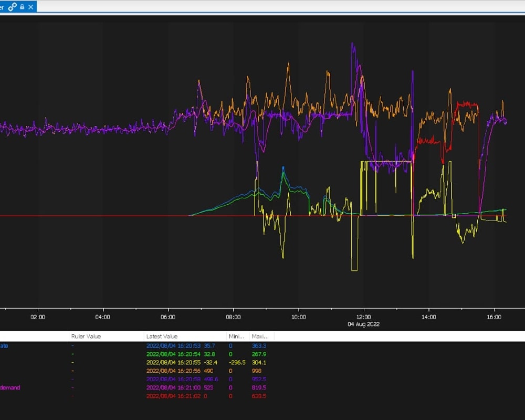
Task: Click the latest value 2022/08/04 16:20:54 32.8
Action: point(181,354)
